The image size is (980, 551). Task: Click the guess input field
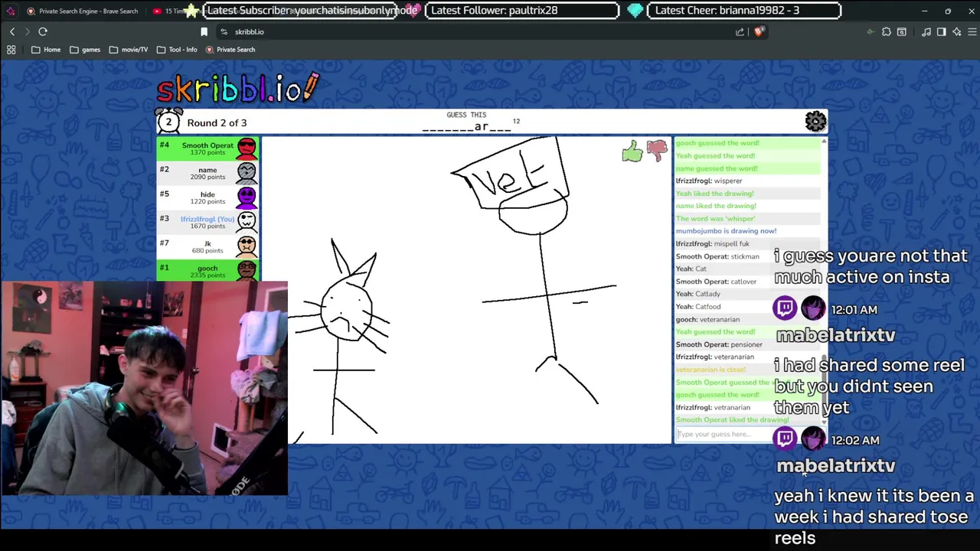point(723,434)
